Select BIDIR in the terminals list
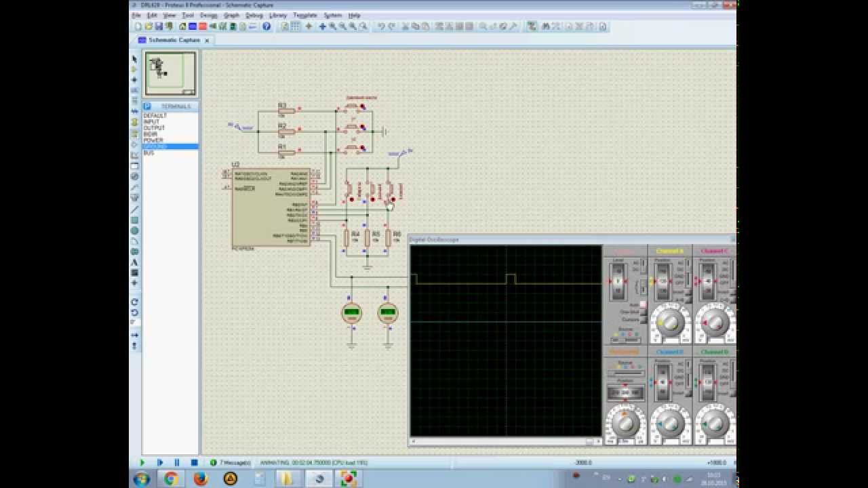868x488 pixels. [x=170, y=134]
